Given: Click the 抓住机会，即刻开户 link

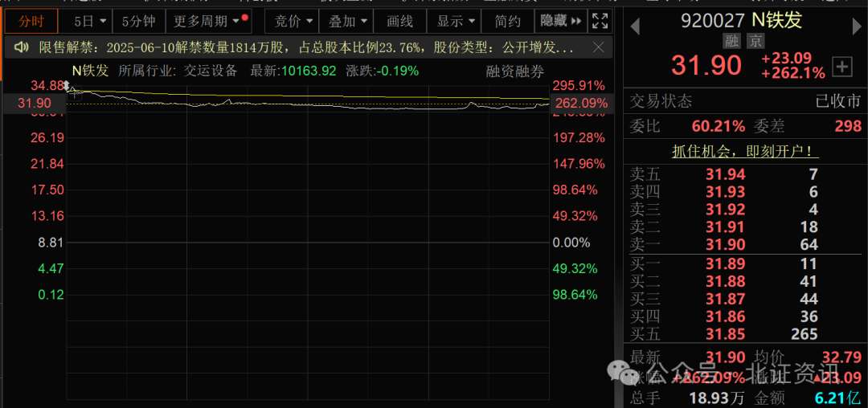Looking at the screenshot, I should [746, 151].
